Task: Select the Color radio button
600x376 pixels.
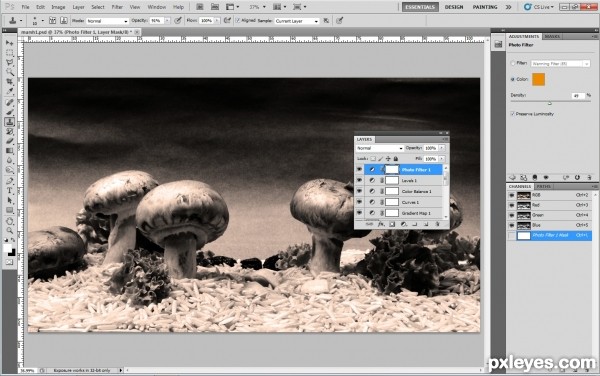Action: tap(513, 80)
